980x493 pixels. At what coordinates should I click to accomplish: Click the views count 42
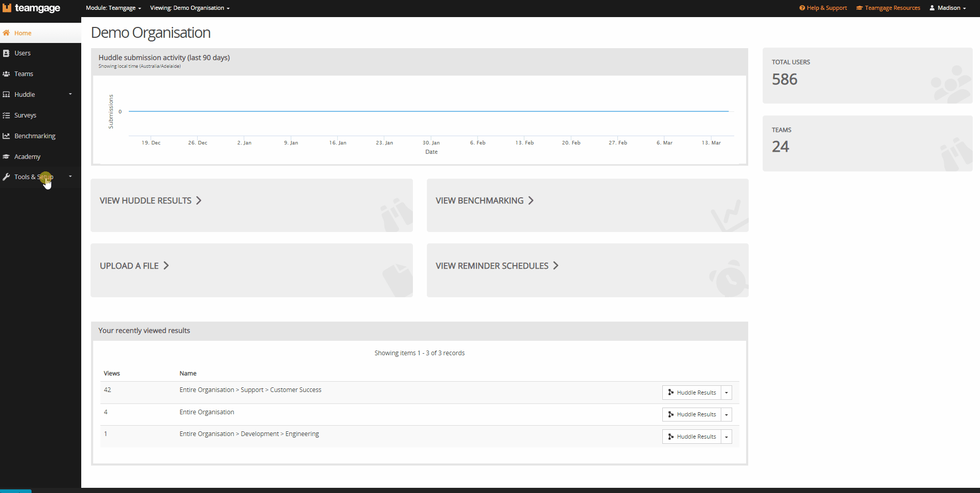coord(107,390)
